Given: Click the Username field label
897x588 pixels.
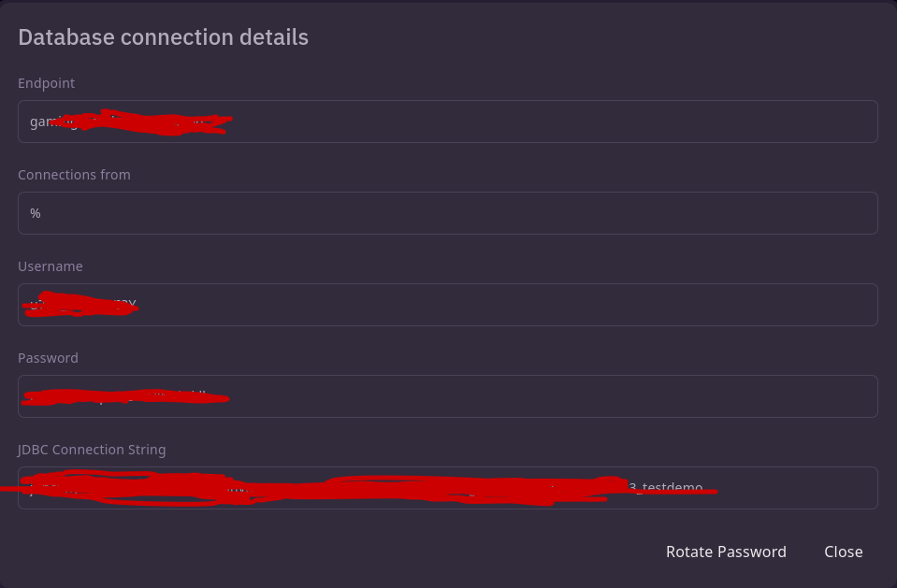Looking at the screenshot, I should point(51,266).
